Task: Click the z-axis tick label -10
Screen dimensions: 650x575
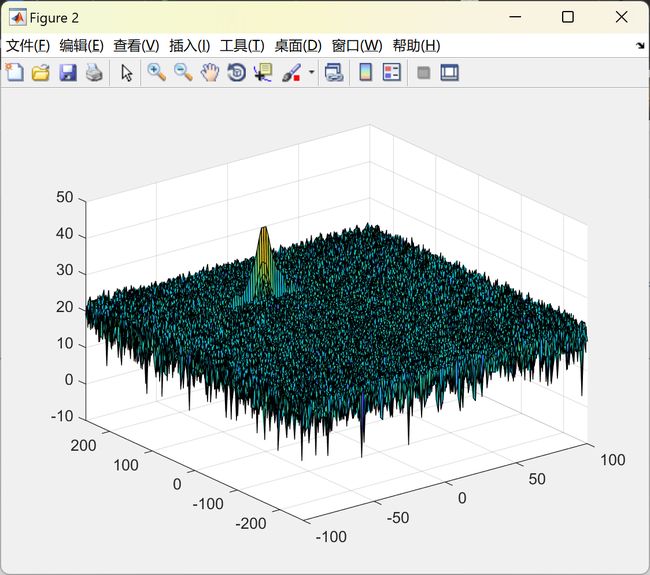Action: pyautogui.click(x=62, y=416)
